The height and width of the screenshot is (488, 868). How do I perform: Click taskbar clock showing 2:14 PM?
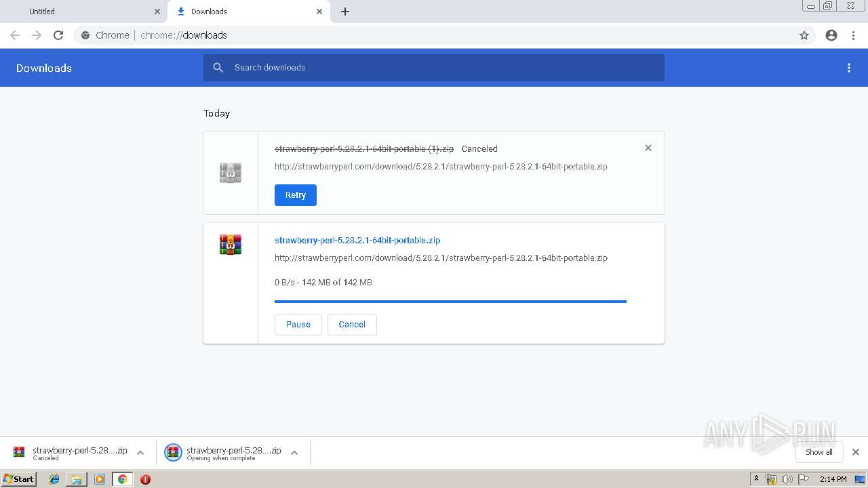[833, 479]
